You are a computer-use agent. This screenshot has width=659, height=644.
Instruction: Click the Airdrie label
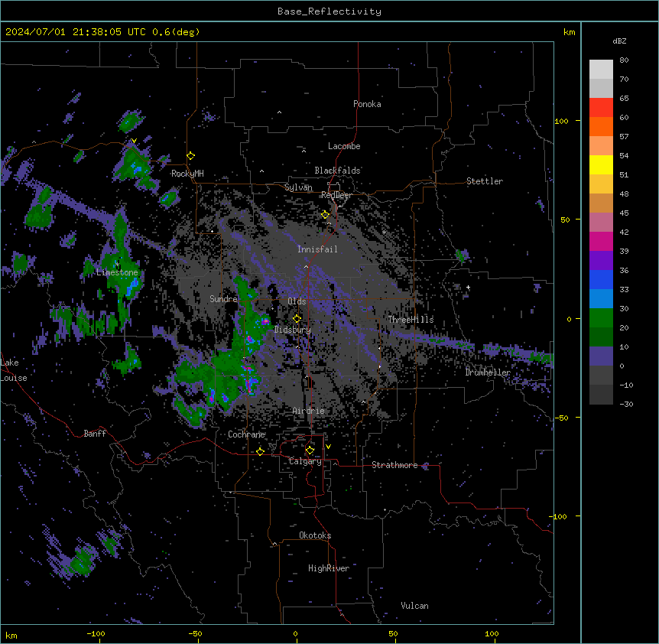[x=309, y=411]
